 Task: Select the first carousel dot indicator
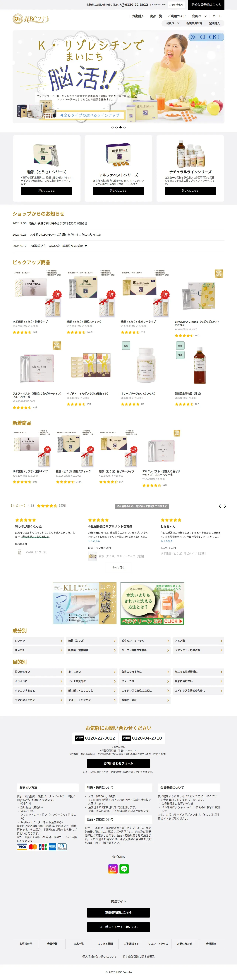(112, 128)
